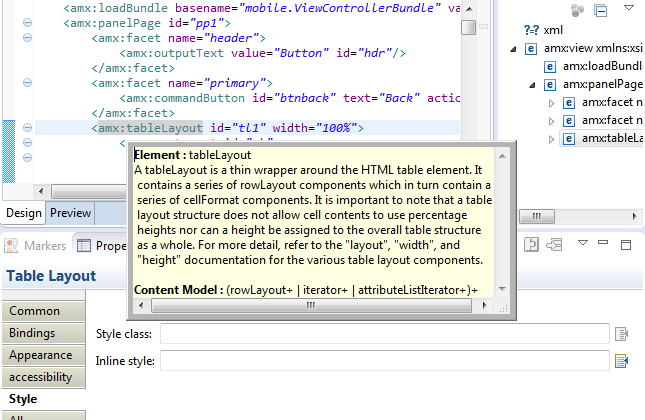Open Style class picker icon
645x420 pixels.
point(621,334)
